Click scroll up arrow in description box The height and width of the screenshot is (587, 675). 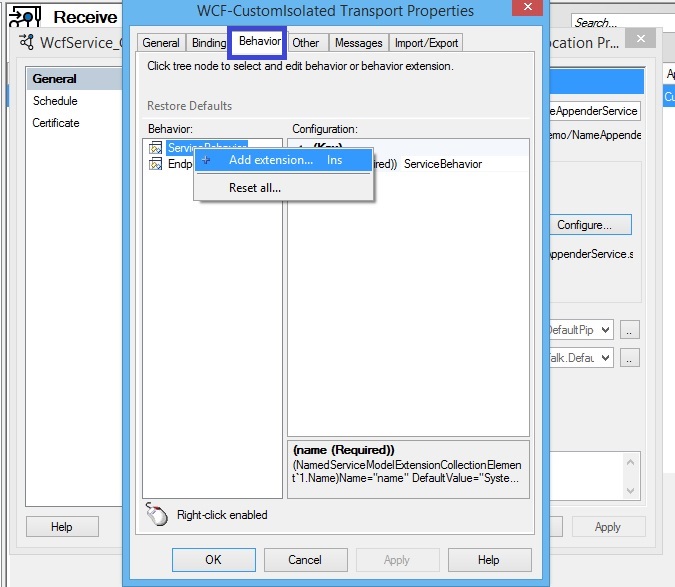tap(631, 463)
